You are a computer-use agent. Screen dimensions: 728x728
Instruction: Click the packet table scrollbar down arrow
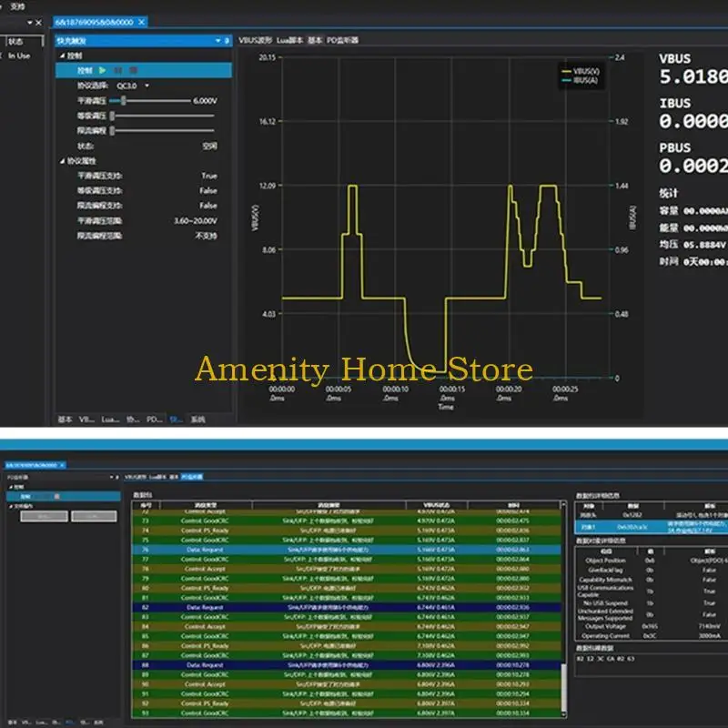coord(563,714)
